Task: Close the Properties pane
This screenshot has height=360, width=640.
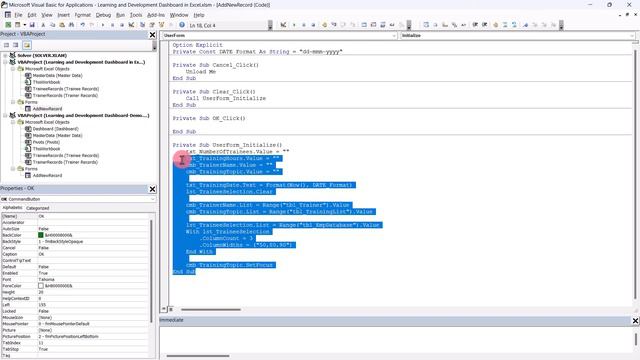Action: click(152, 189)
